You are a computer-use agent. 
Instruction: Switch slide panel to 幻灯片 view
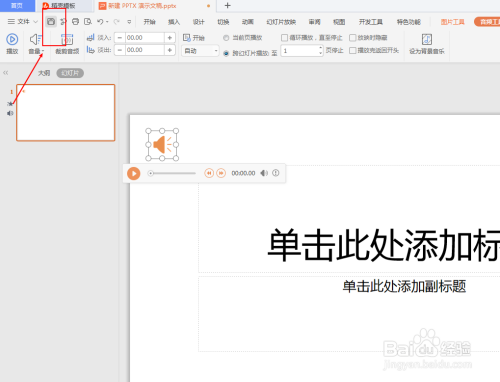[x=70, y=73]
